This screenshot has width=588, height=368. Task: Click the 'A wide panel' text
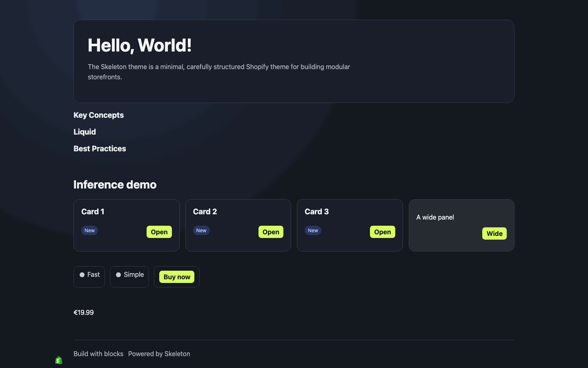coord(435,217)
